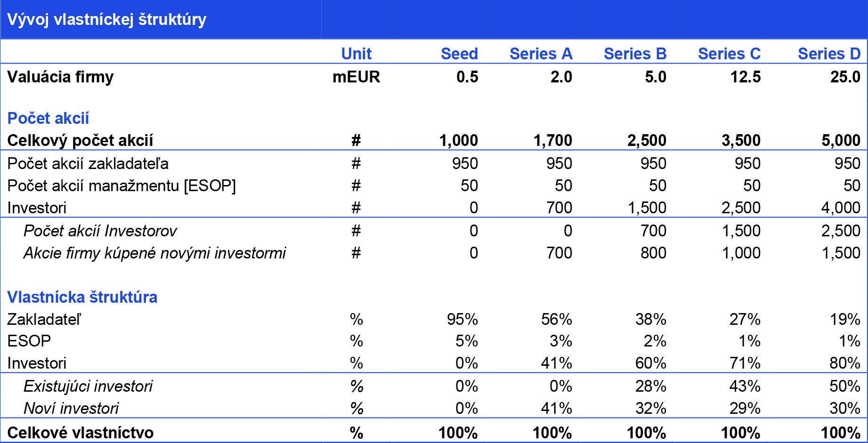Image resolution: width=868 pixels, height=443 pixels.
Task: Open the "Vlastnícka štruktúra" section heading
Action: [82, 297]
